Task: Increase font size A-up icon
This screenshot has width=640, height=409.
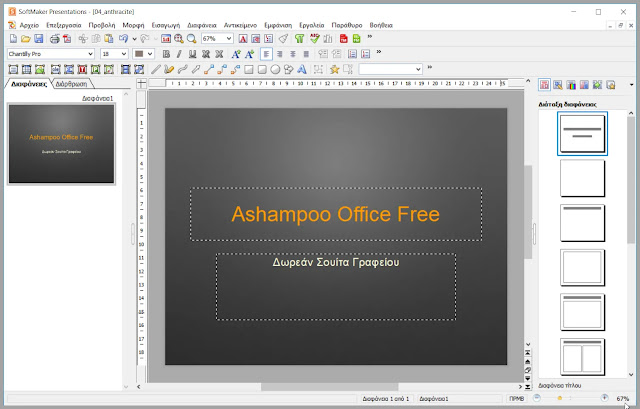Action: click(236, 54)
